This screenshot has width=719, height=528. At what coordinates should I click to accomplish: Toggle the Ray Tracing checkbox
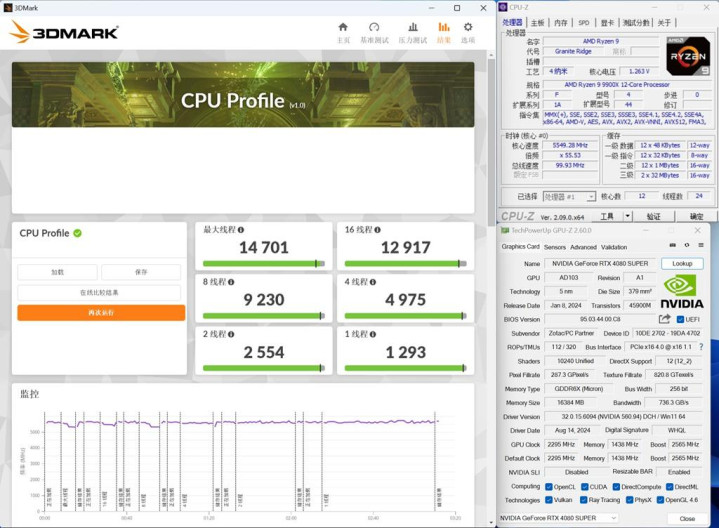[x=584, y=500]
